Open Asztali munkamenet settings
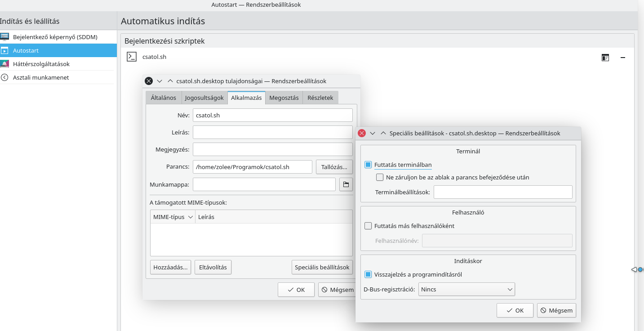Image resolution: width=644 pixels, height=331 pixels. (x=41, y=77)
